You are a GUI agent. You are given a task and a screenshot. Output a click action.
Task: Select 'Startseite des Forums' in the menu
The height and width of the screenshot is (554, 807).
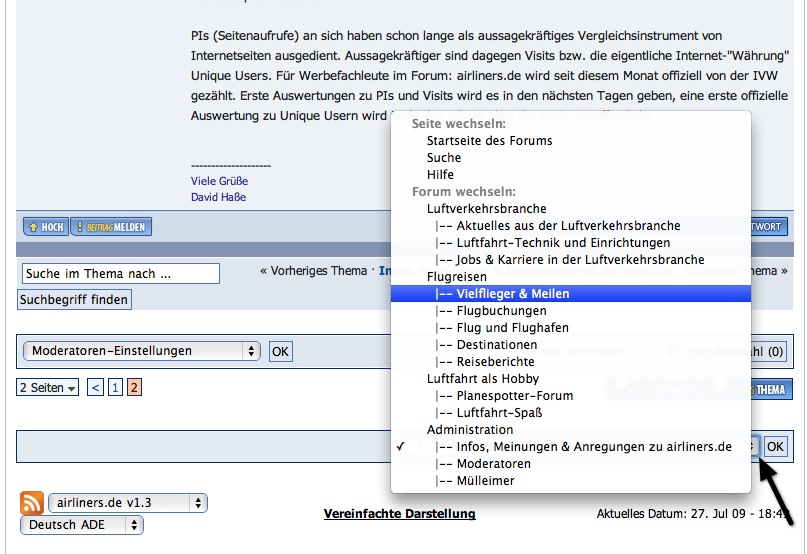(571, 141)
